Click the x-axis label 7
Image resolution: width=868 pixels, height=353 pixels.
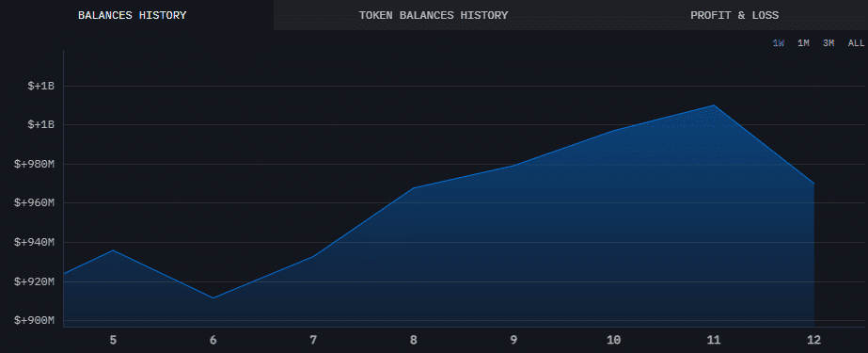click(313, 340)
